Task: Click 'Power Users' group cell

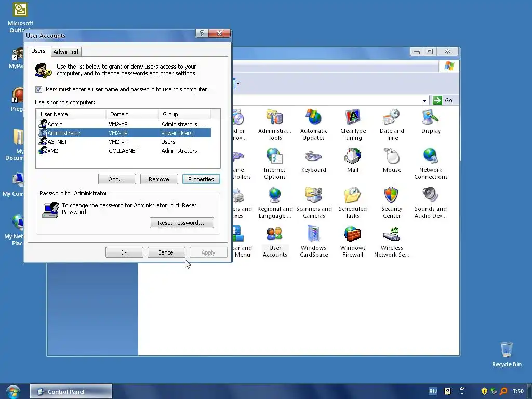Action: tap(177, 133)
